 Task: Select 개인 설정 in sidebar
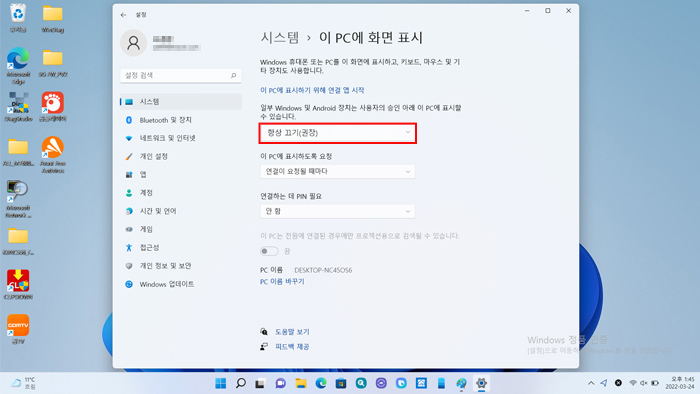(181, 157)
